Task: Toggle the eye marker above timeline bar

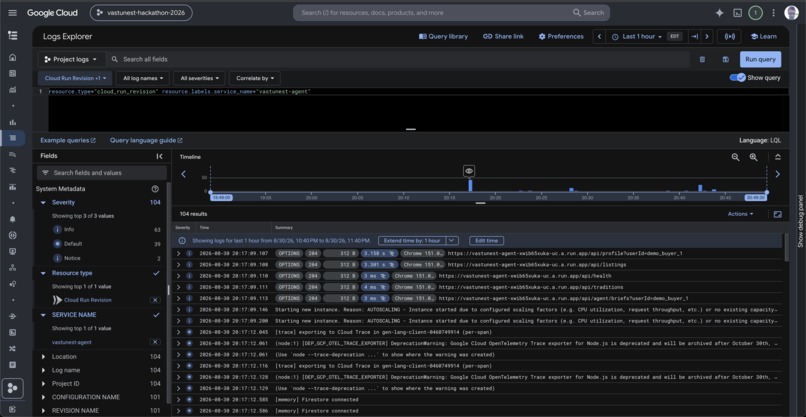Action: click(469, 171)
